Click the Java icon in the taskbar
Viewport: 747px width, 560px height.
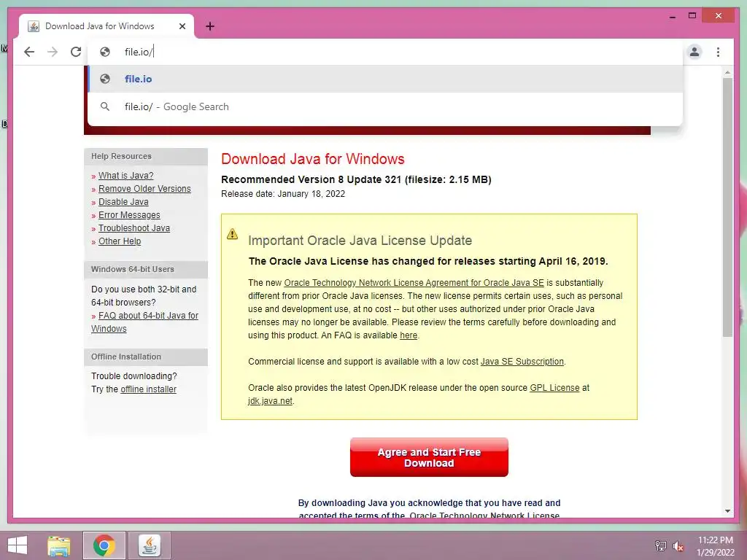point(149,545)
